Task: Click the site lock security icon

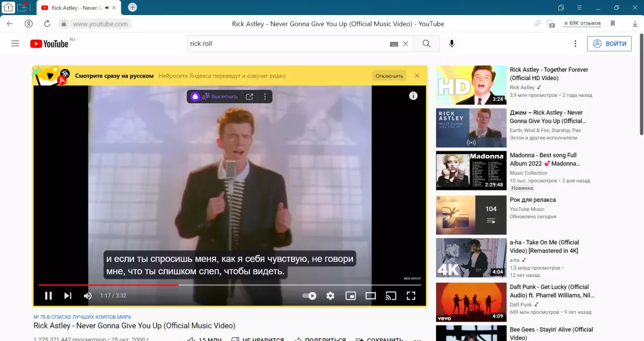Action: point(64,24)
